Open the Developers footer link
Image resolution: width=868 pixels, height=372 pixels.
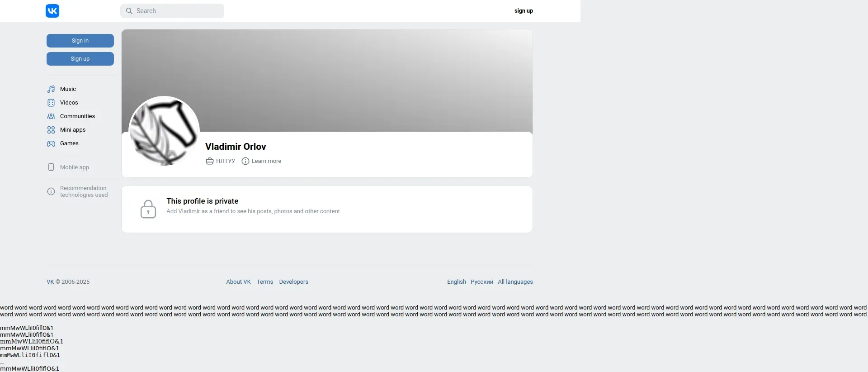[x=293, y=282]
